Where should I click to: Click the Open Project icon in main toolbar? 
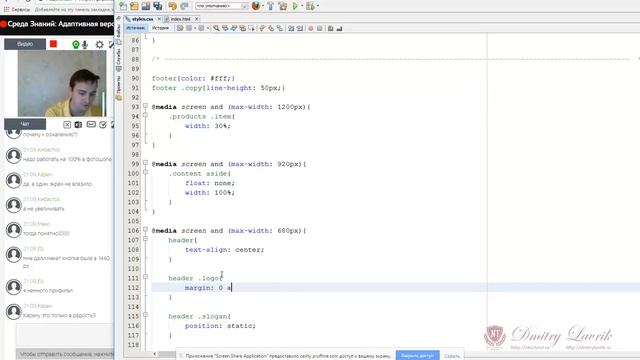coord(146,6)
